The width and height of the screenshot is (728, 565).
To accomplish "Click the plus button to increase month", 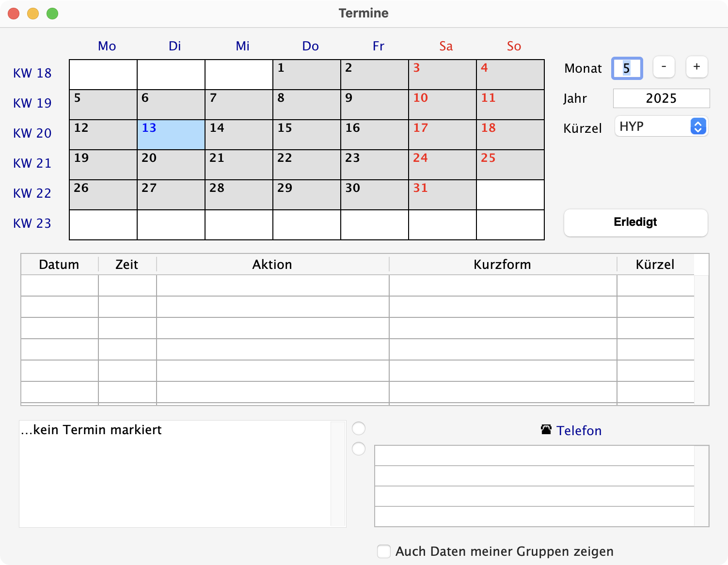I will pyautogui.click(x=696, y=67).
